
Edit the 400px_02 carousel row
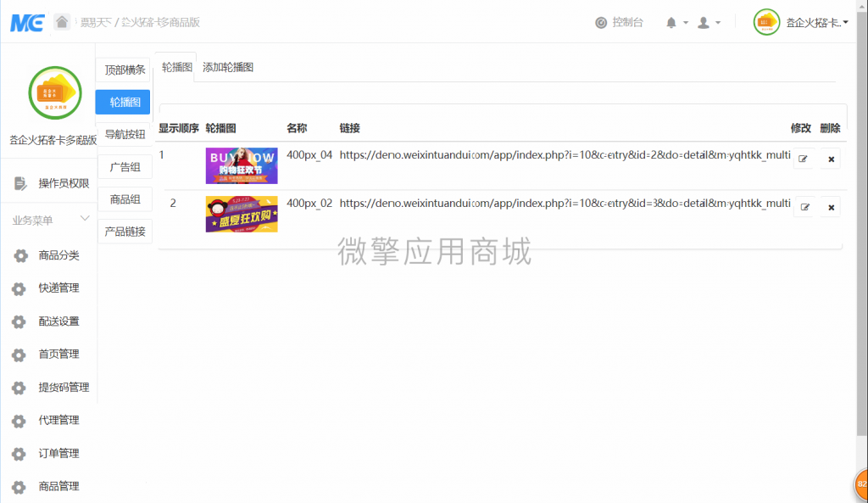click(x=804, y=207)
